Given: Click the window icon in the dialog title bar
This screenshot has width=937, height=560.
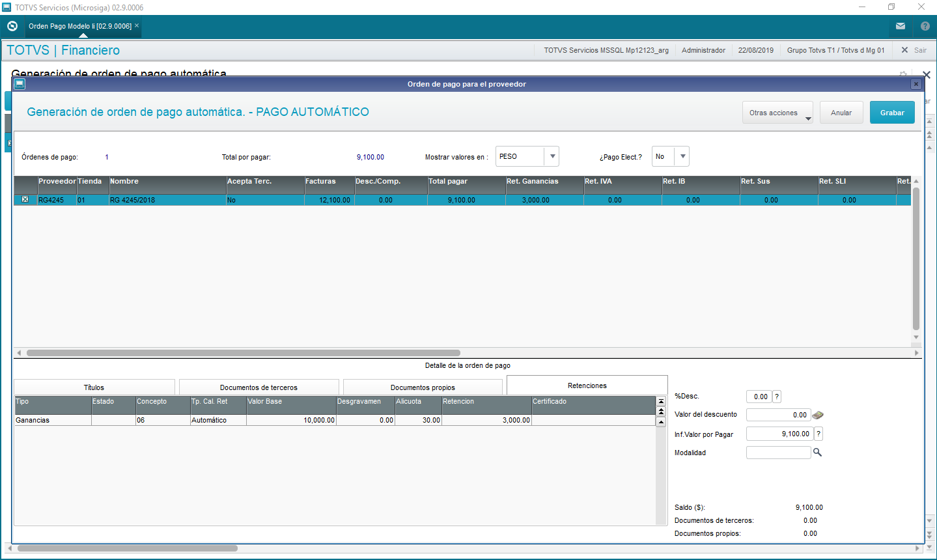Looking at the screenshot, I should tap(20, 84).
